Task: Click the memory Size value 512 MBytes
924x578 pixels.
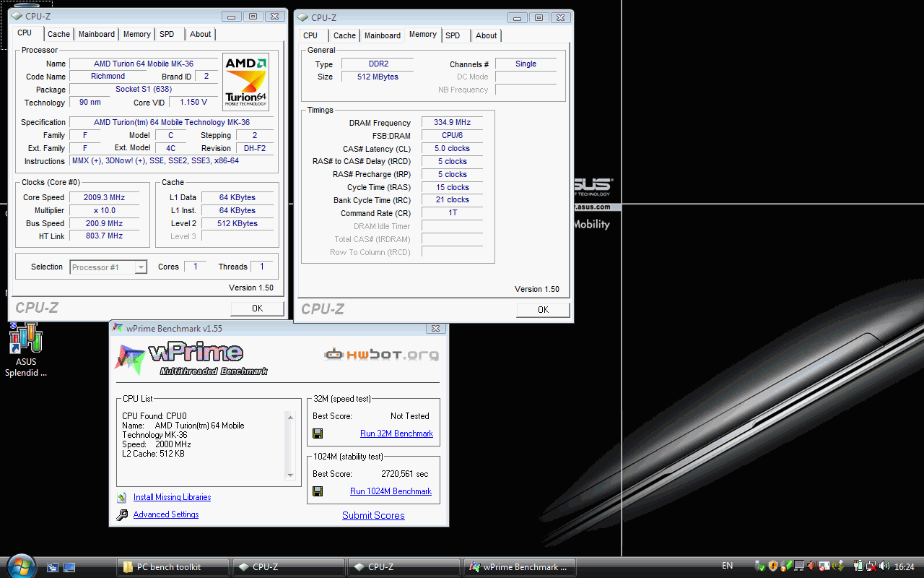Action: (x=378, y=77)
